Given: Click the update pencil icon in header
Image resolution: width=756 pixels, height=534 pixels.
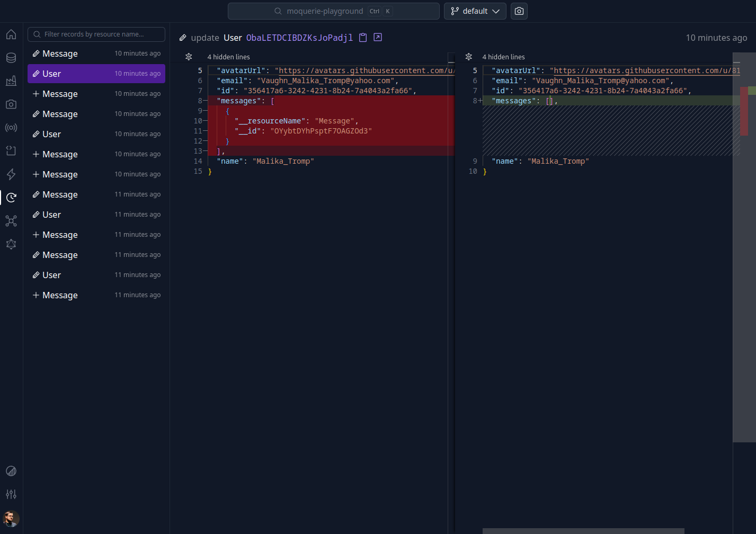Looking at the screenshot, I should pyautogui.click(x=183, y=38).
